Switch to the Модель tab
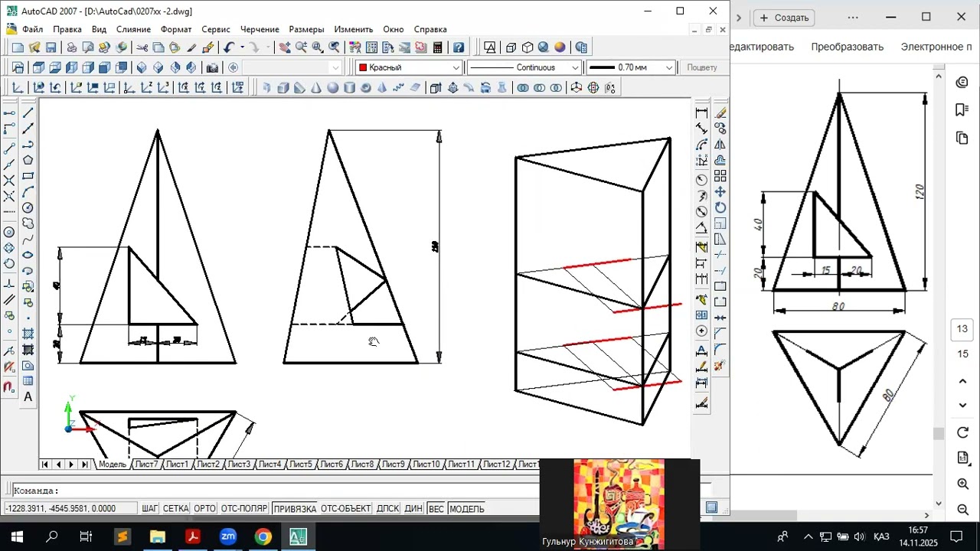The image size is (980, 551). pos(112,465)
